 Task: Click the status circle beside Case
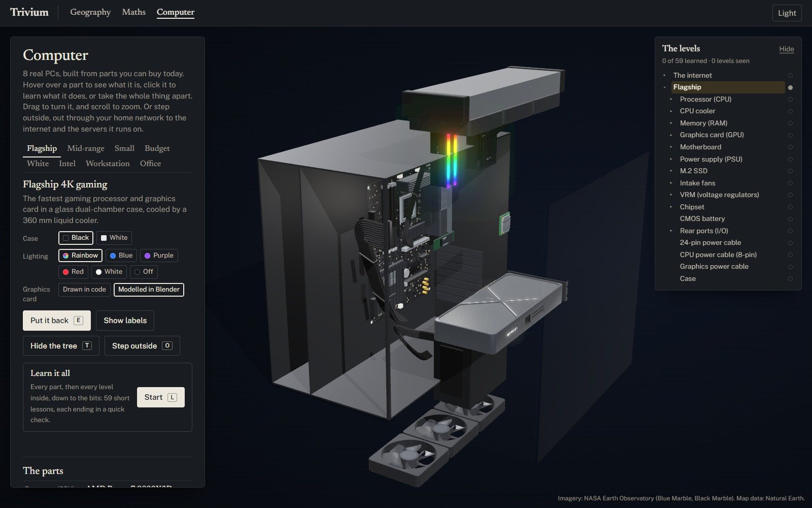click(x=790, y=279)
